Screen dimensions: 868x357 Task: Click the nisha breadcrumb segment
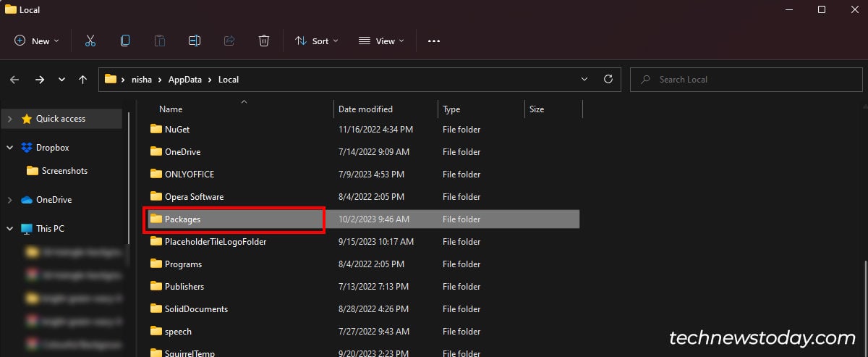click(142, 80)
